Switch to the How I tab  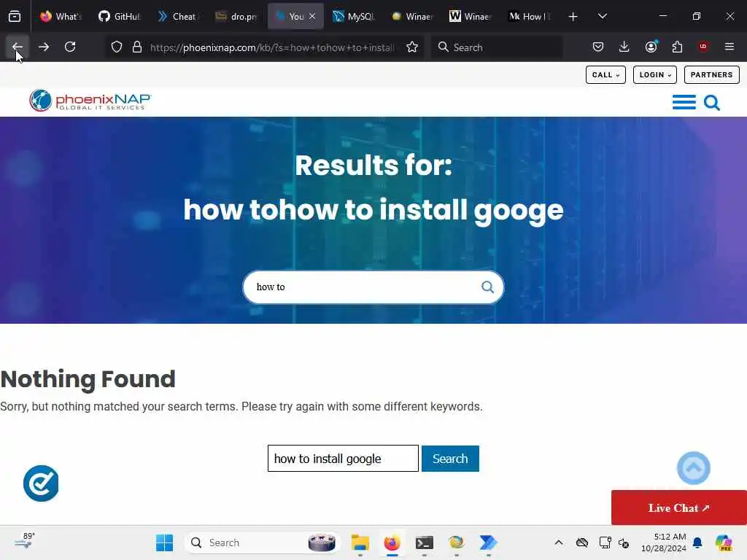[x=530, y=16]
